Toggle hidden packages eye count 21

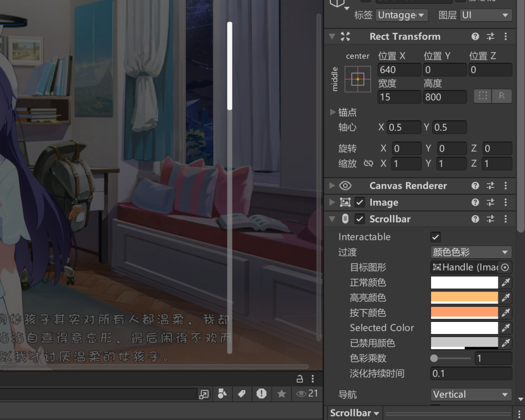(x=307, y=394)
